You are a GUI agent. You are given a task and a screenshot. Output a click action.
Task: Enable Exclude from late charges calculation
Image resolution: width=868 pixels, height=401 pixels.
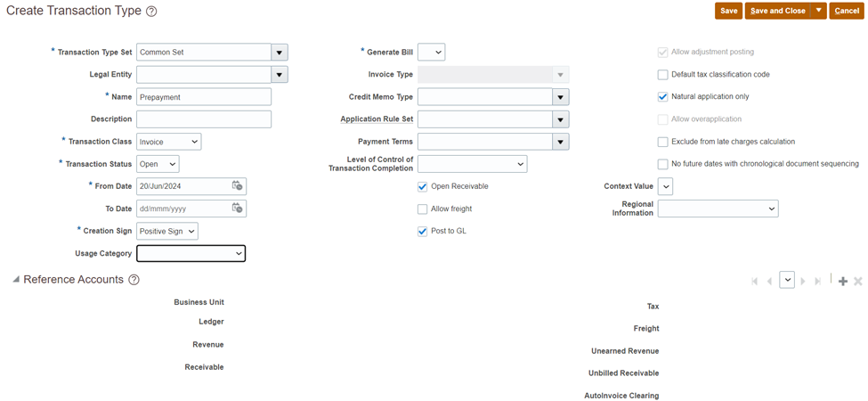click(x=662, y=143)
